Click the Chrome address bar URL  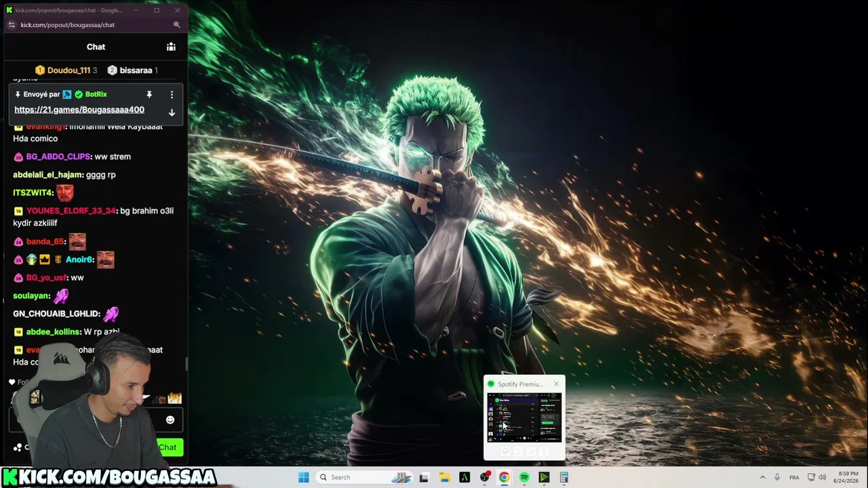[68, 25]
